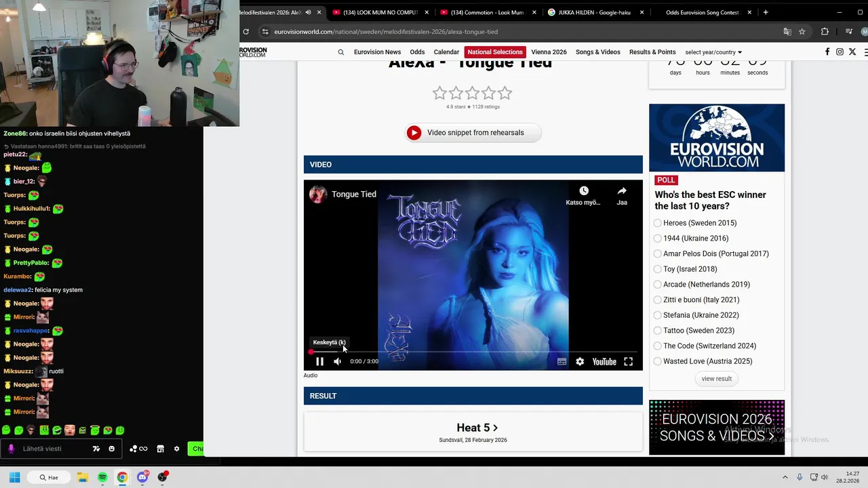868x488 pixels.
Task: Open YouTube player settings gear
Action: pos(580,361)
